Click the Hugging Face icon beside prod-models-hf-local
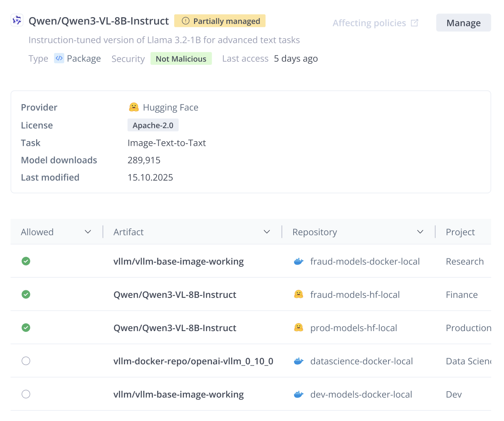The width and height of the screenshot is (504, 421). [298, 328]
